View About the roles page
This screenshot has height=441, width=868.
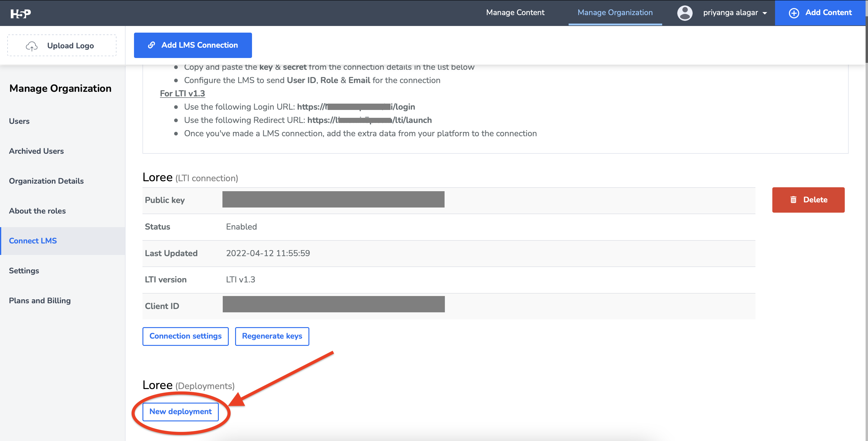coord(37,211)
